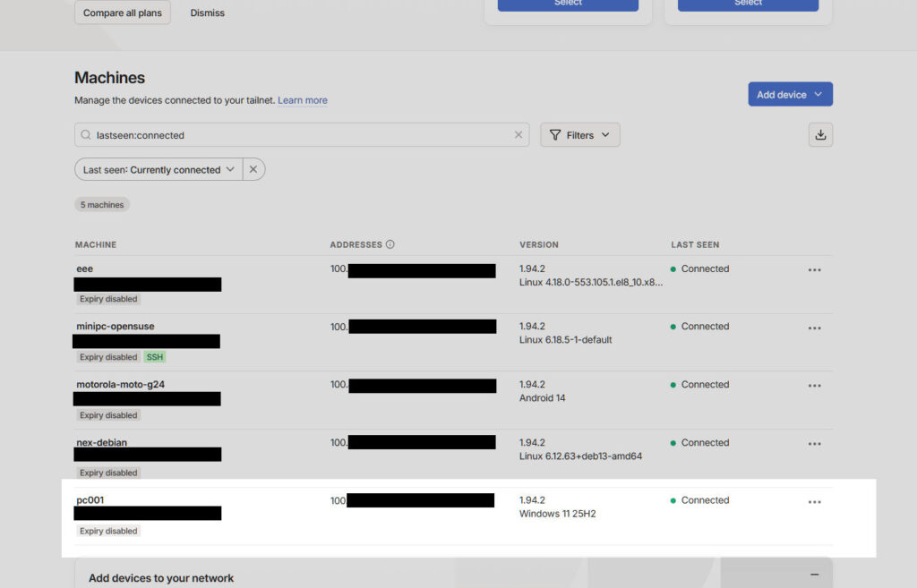Click the download/export machines list icon

click(x=820, y=135)
